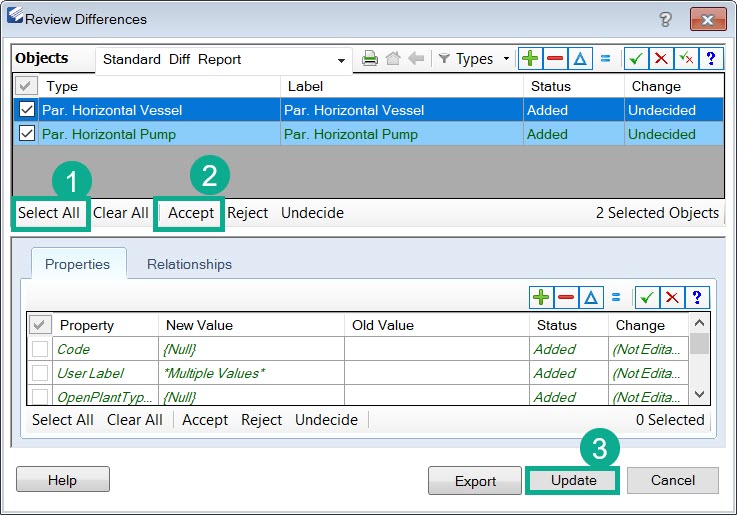Click the properties scrollbar down arrow
Image resolution: width=737 pixels, height=515 pixels.
[699, 394]
